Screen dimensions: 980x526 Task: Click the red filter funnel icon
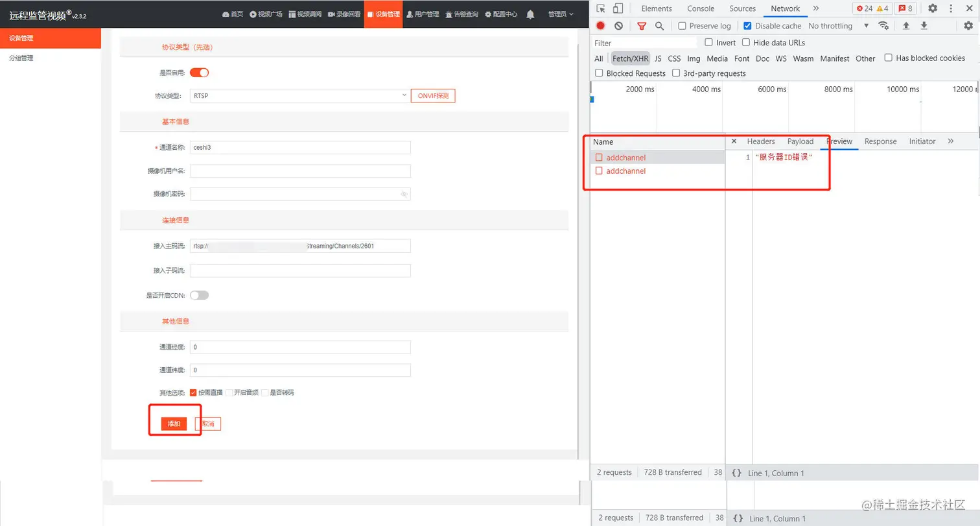[642, 26]
